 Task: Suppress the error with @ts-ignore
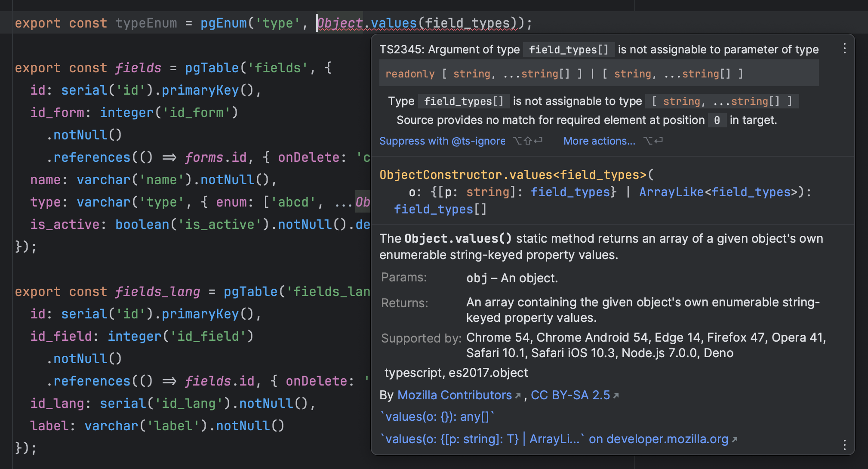tap(442, 141)
